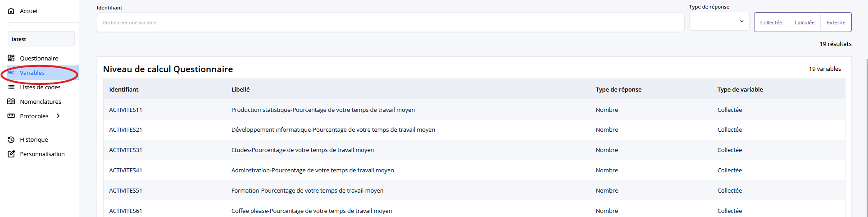The image size is (868, 217).
Task: Go to the Nomenclatures menu item
Action: pyautogui.click(x=41, y=102)
